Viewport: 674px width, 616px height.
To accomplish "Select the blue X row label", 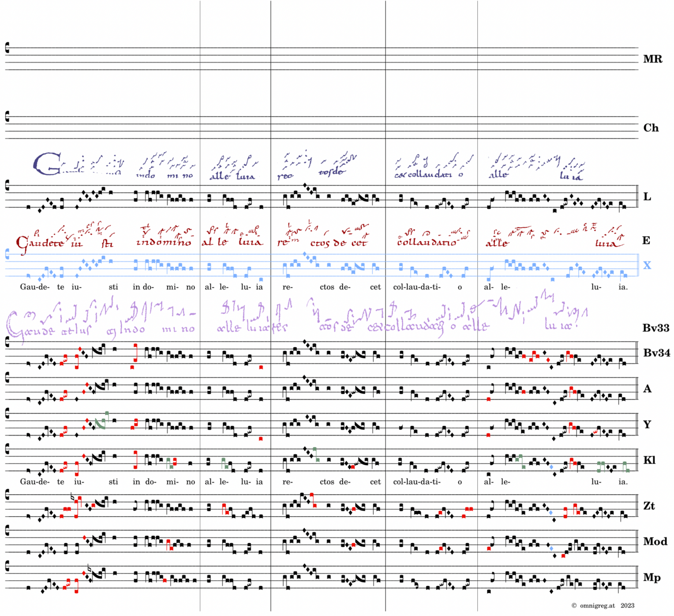I will pos(647,265).
